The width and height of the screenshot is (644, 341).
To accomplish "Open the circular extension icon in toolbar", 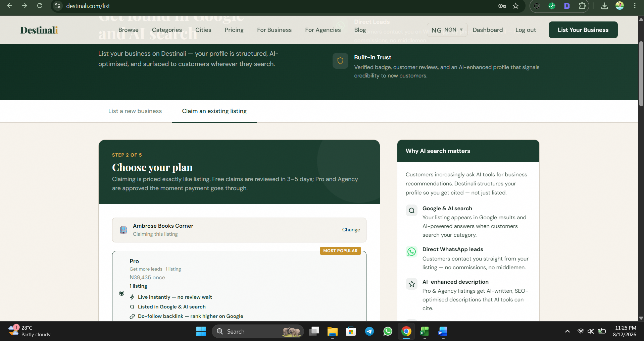I will (x=537, y=6).
